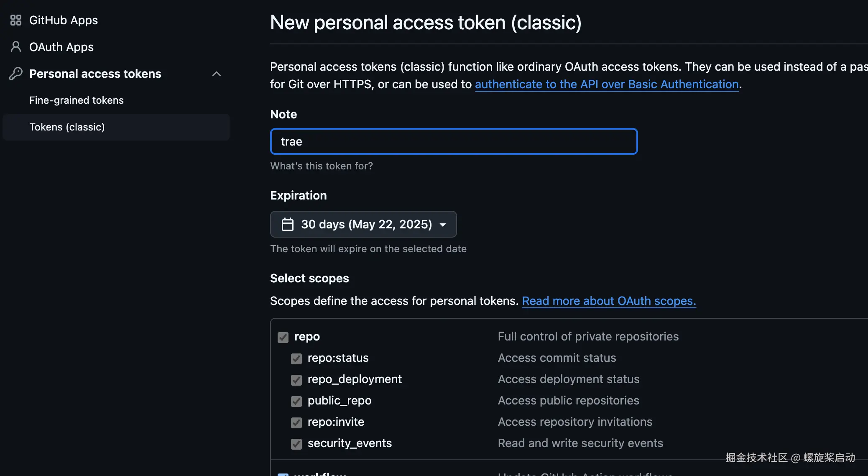Go to OAuth Apps settings page
Screen dimensions: 868x476
pyautogui.click(x=61, y=47)
